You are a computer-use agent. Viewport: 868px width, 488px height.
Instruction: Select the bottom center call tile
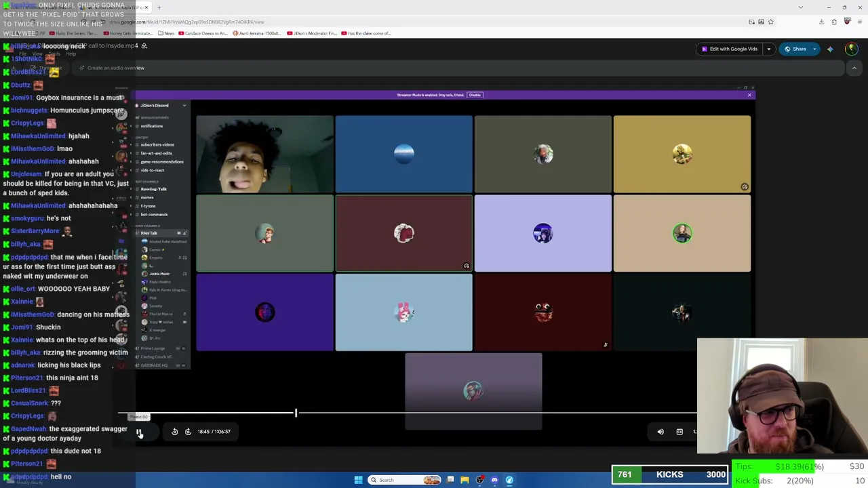click(x=473, y=391)
